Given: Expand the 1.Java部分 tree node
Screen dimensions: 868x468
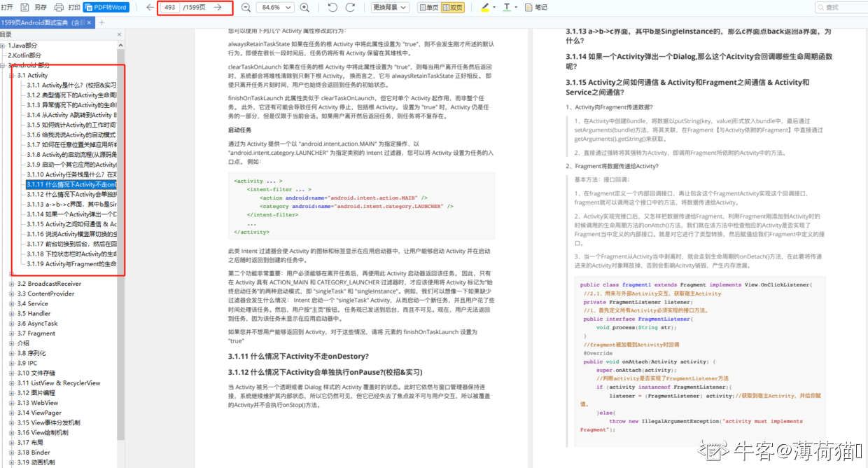Looking at the screenshot, I should [x=3, y=46].
